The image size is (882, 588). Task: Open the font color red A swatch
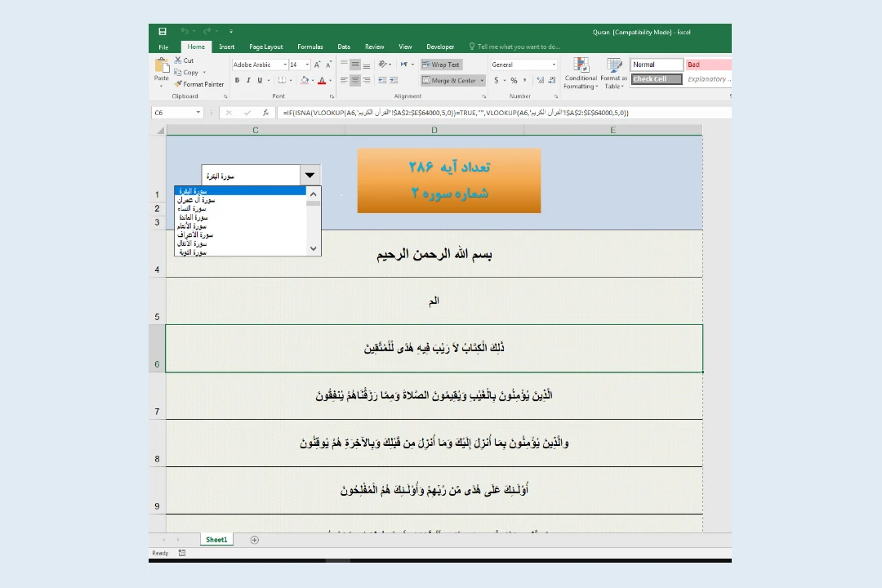pos(322,81)
